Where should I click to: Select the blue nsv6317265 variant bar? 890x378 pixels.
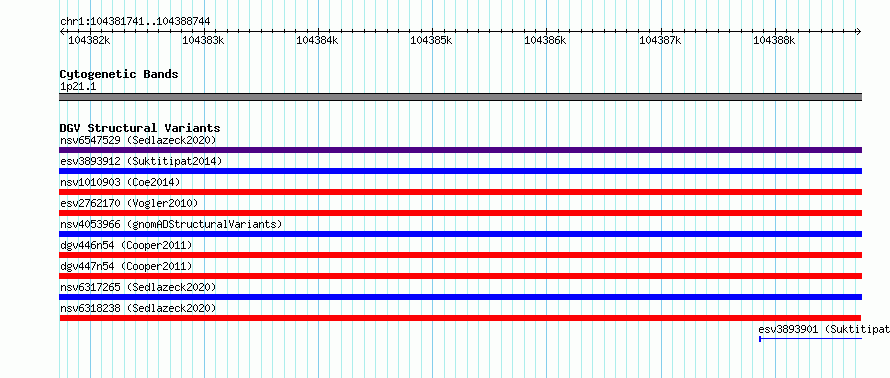(460, 297)
